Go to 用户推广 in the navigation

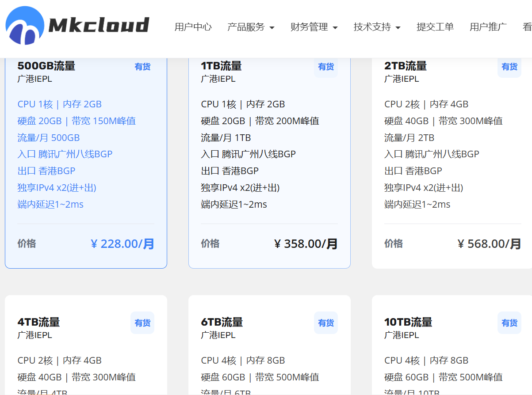[488, 27]
